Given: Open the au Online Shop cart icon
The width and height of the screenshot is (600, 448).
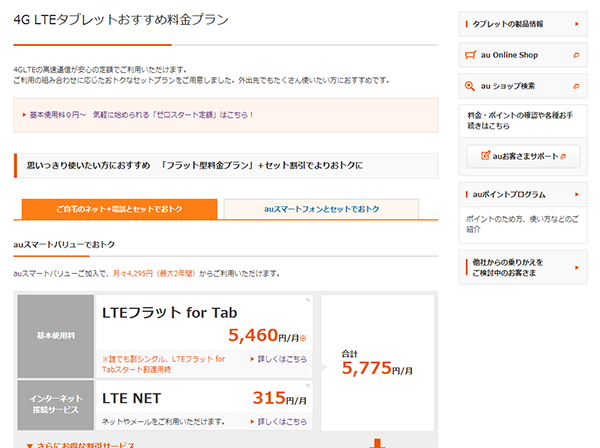Looking at the screenshot, I should point(470,55).
